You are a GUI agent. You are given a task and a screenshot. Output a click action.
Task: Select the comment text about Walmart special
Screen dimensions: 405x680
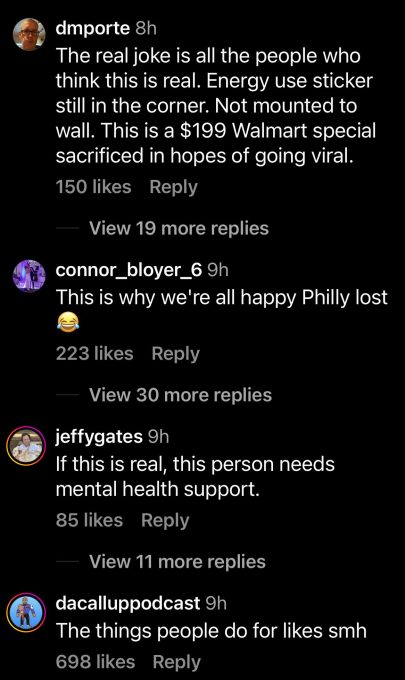tap(216, 106)
